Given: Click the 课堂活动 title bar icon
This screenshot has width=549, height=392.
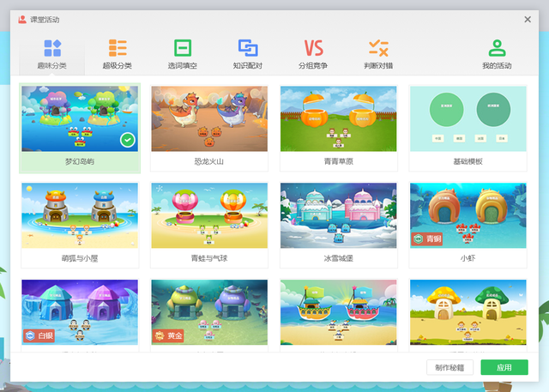Looking at the screenshot, I should point(22,19).
